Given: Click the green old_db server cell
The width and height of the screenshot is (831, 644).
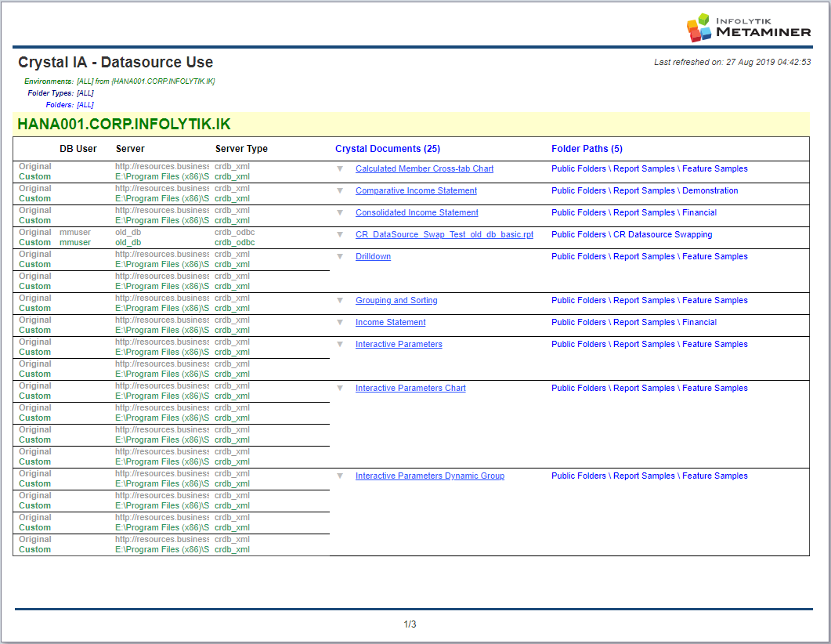Looking at the screenshot, I should (x=128, y=243).
